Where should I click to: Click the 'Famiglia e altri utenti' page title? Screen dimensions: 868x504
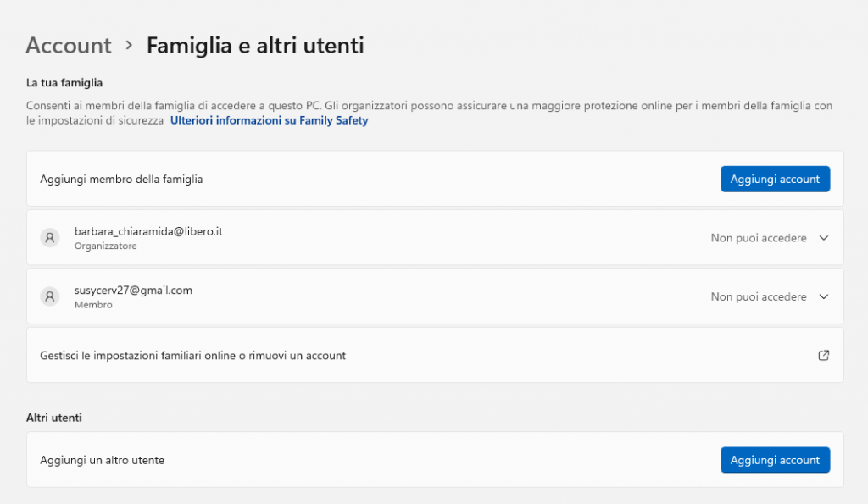coord(255,45)
